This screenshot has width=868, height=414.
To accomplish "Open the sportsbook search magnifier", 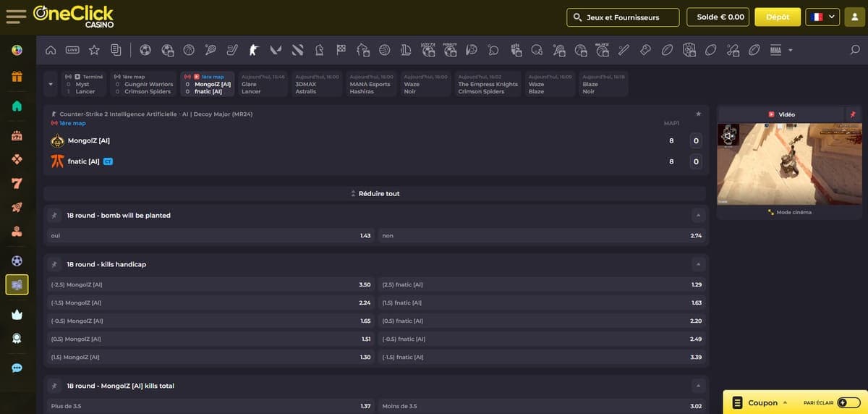I will point(855,50).
